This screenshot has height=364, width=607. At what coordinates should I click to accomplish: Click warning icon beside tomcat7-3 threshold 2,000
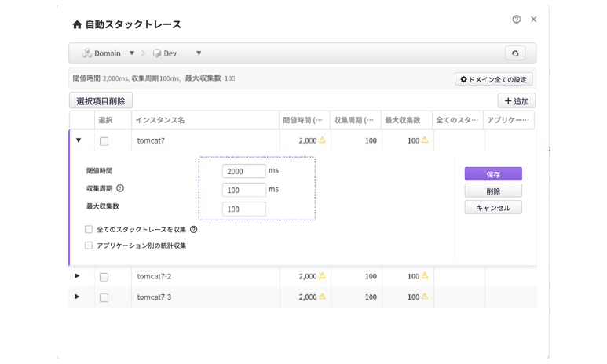pos(322,297)
